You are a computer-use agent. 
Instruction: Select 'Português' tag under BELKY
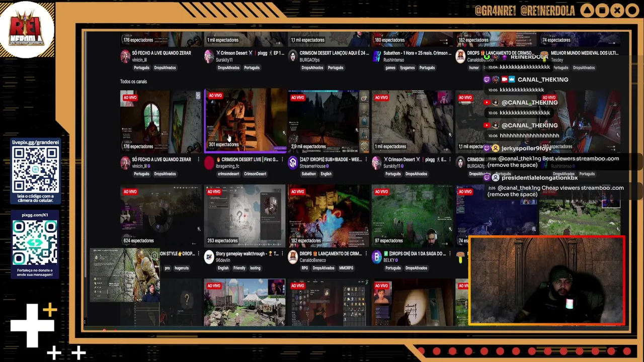(x=393, y=268)
